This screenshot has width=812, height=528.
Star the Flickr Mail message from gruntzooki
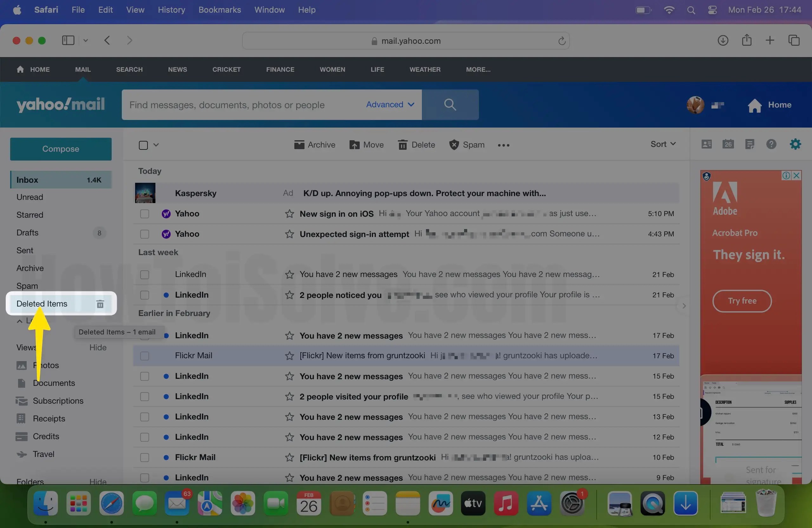pos(289,355)
